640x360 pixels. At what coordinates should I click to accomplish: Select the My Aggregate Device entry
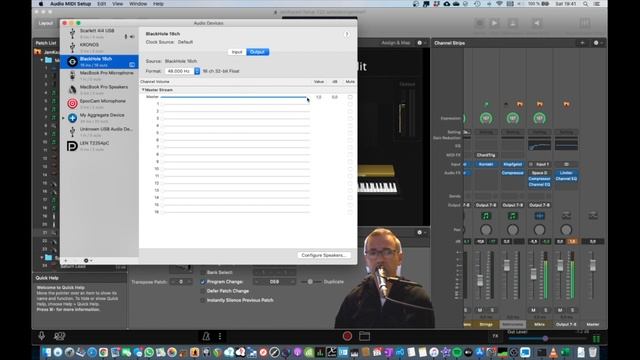pos(99,118)
